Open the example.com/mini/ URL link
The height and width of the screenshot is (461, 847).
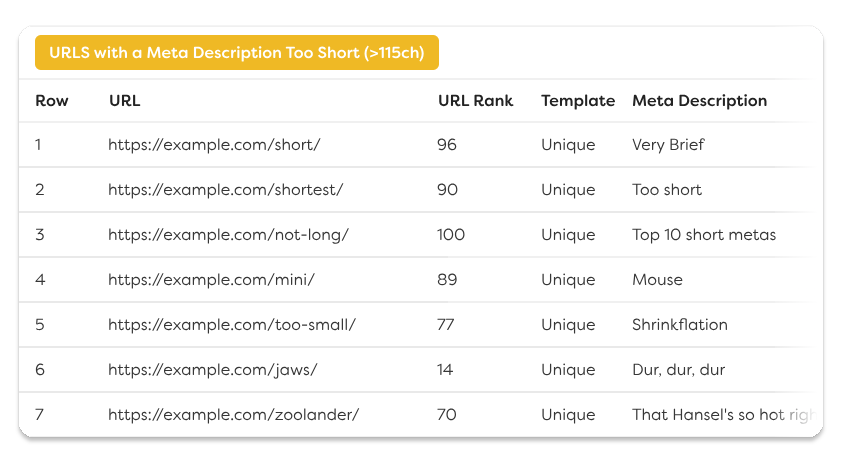coord(211,280)
